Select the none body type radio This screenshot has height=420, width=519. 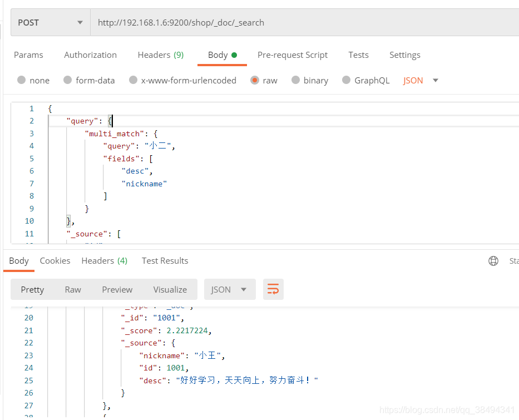click(x=22, y=80)
